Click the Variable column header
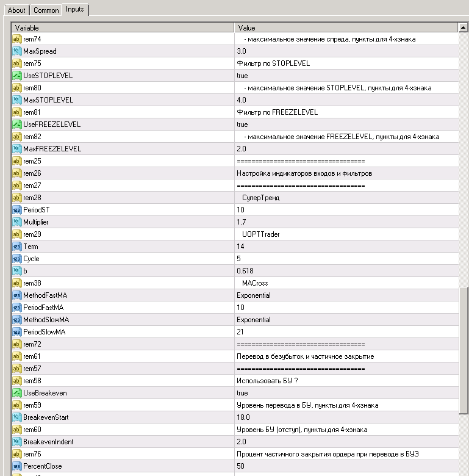 123,27
